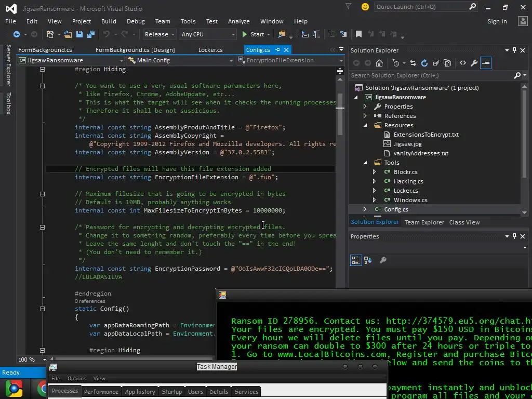This screenshot has height=399, width=532.
Task: Click the Navigate Backward arrow icon
Action: [x=16, y=34]
